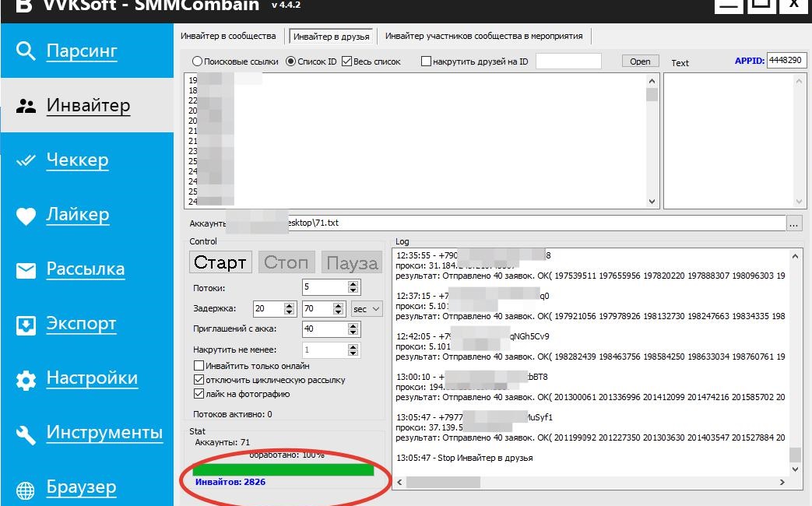Click the heart icon beside Лайкер
The height and width of the screenshot is (506, 812).
pos(26,216)
